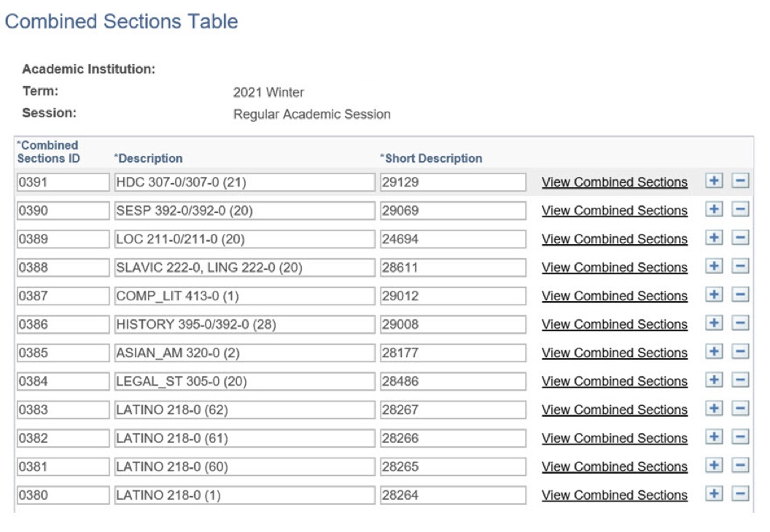Open View Combined Sections for LATINO 218-0 (60)
The height and width of the screenshot is (532, 770).
coord(614,466)
